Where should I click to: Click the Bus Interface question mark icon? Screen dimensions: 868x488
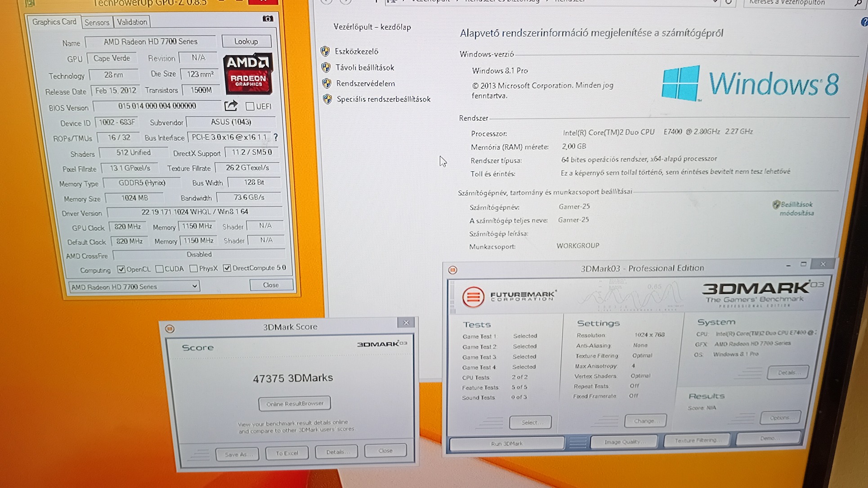(275, 137)
